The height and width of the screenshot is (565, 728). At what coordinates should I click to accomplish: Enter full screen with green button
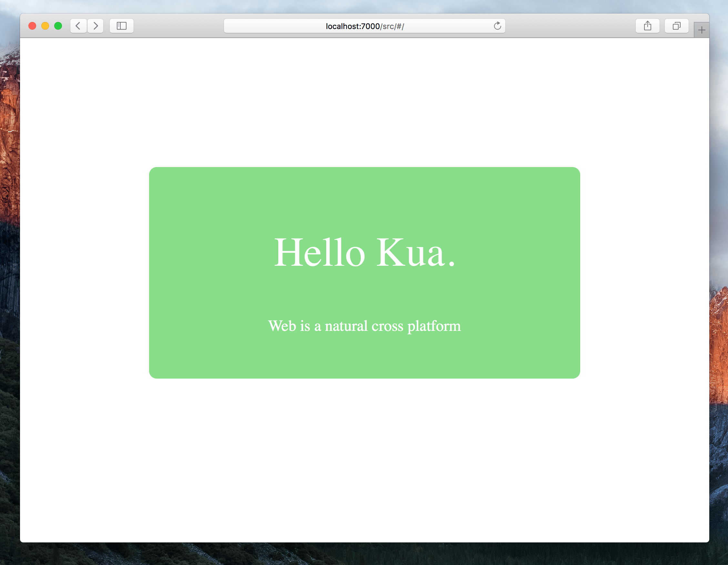point(58,26)
